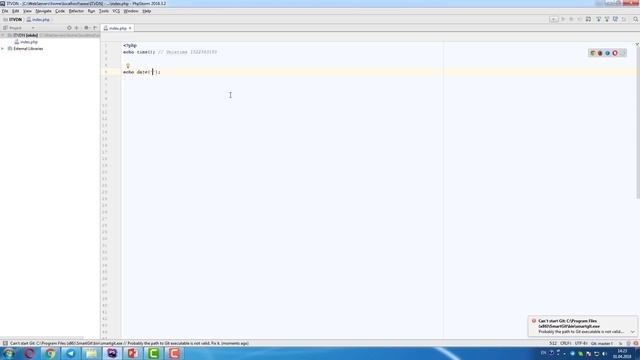
Task: Click the VCS commit changes icon
Action: (x=607, y=19)
